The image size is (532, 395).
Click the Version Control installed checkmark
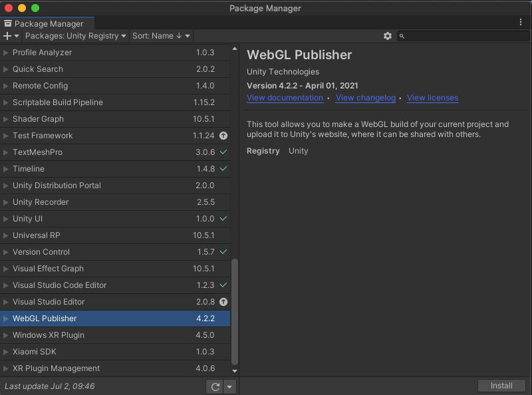click(223, 252)
